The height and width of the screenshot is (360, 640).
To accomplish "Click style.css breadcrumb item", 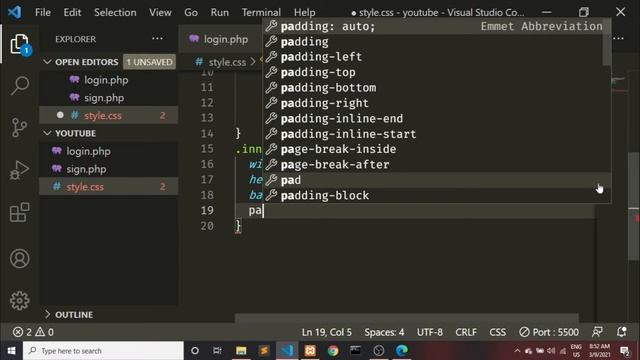I will point(227,62).
